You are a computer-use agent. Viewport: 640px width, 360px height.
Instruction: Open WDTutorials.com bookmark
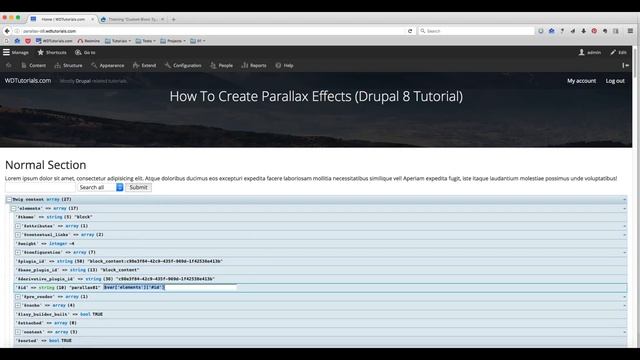(54, 41)
